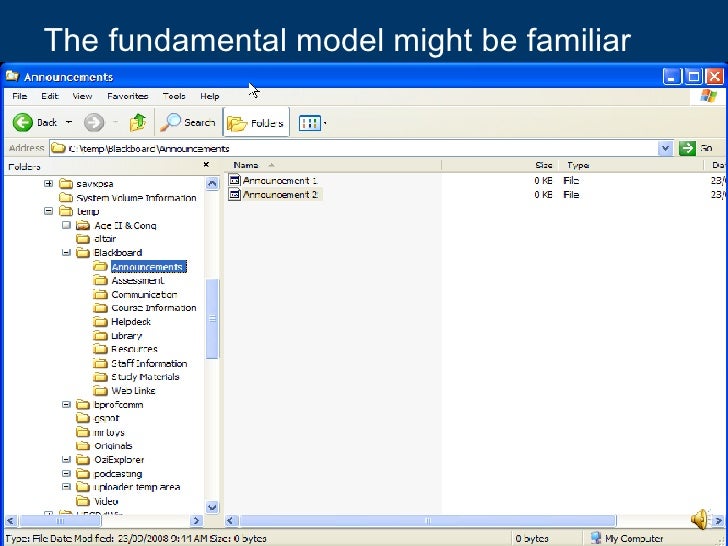Select the Library folder icon
Screen dimensions: 728x546
tap(100, 335)
